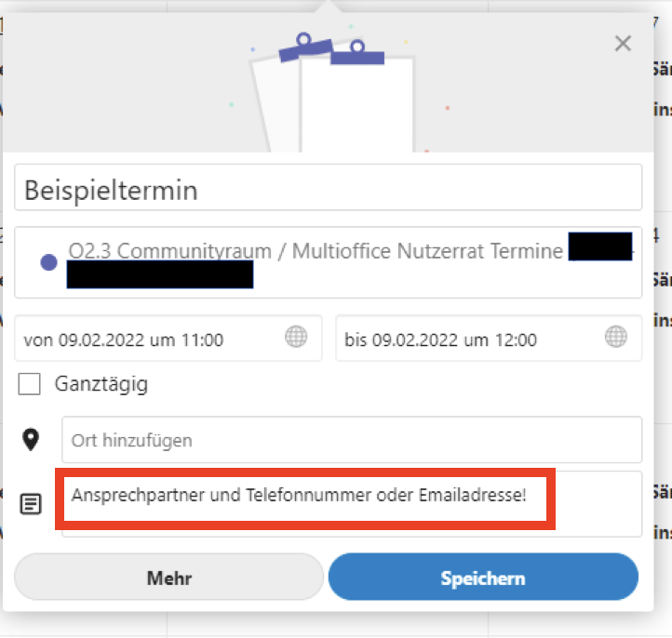
Task: Click the timezone globe in the start time field
Action: pos(296,338)
